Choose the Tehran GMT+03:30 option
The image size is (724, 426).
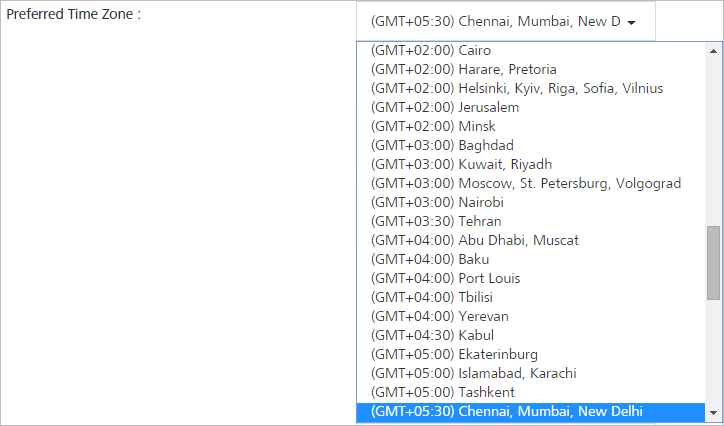click(531, 221)
